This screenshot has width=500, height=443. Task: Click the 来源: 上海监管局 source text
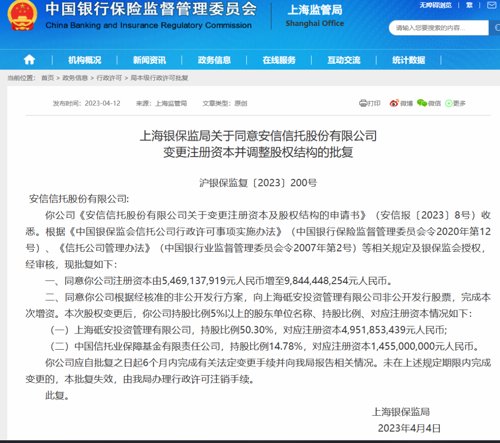click(161, 103)
